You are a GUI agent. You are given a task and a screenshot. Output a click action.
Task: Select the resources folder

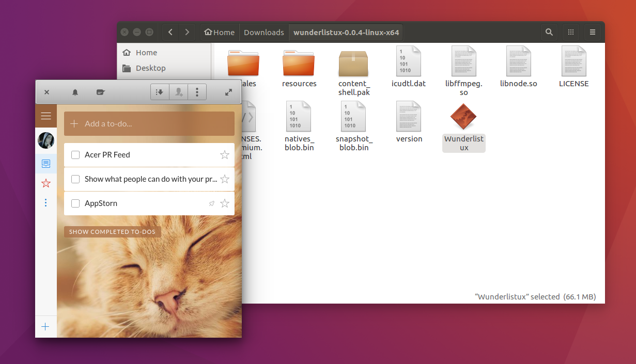(299, 68)
